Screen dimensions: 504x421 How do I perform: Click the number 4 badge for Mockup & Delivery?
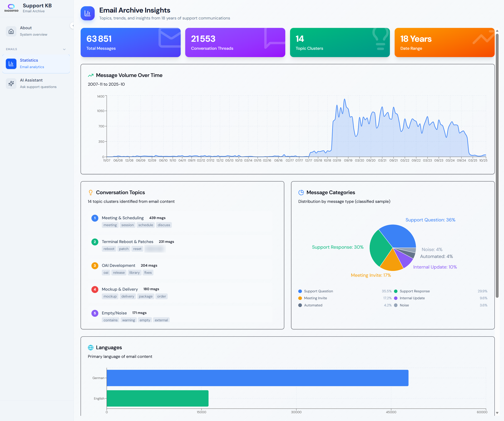tap(95, 289)
